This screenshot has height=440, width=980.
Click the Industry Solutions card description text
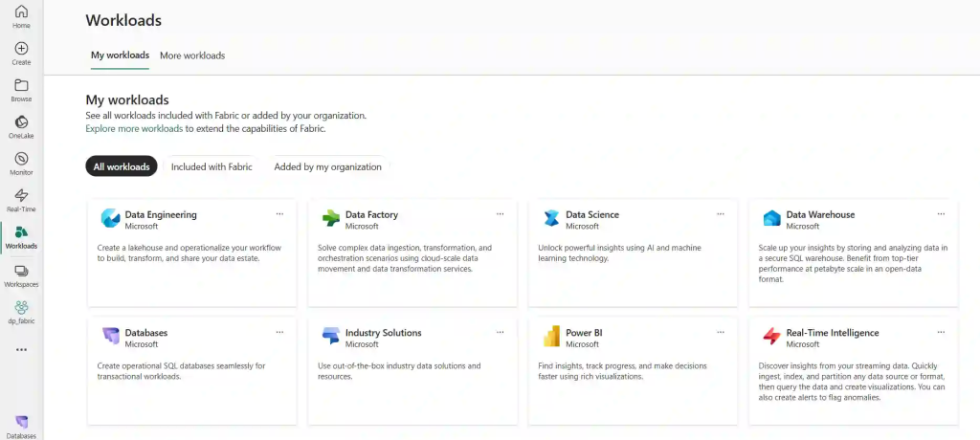tap(399, 371)
